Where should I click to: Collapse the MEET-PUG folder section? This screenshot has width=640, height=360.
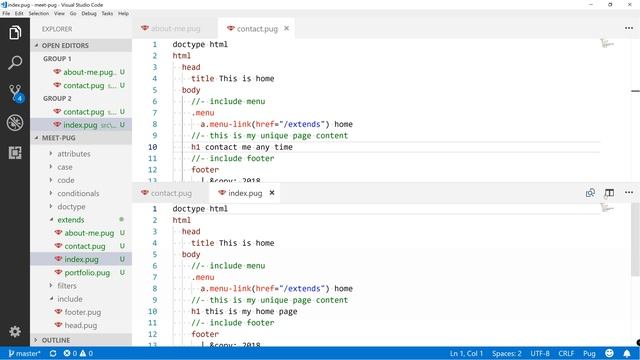81,138
